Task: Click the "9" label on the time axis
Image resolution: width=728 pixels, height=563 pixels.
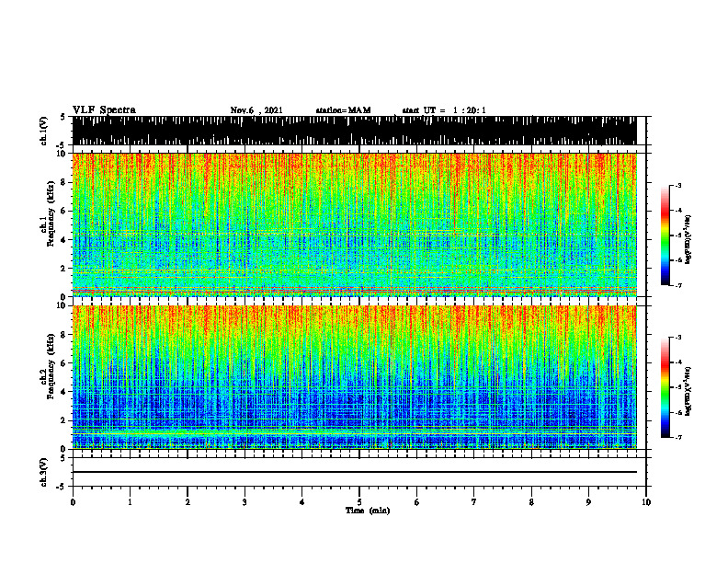Action: 588,502
